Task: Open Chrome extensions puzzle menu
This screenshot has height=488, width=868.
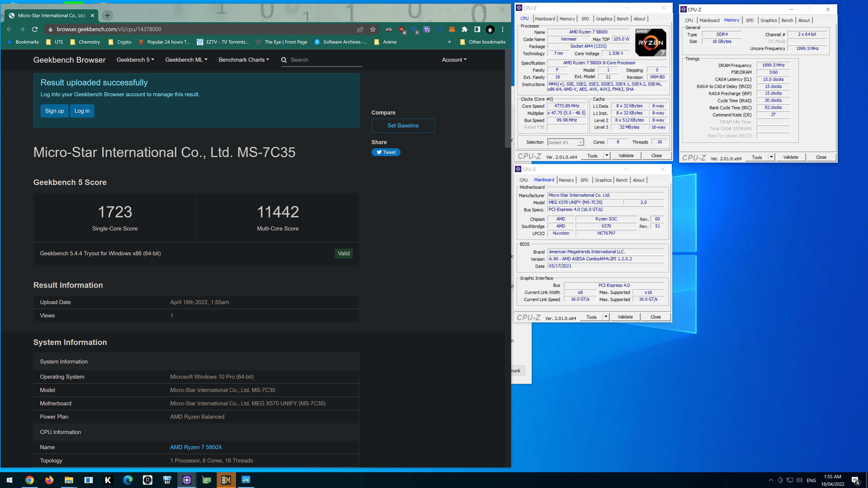Action: 465,29
